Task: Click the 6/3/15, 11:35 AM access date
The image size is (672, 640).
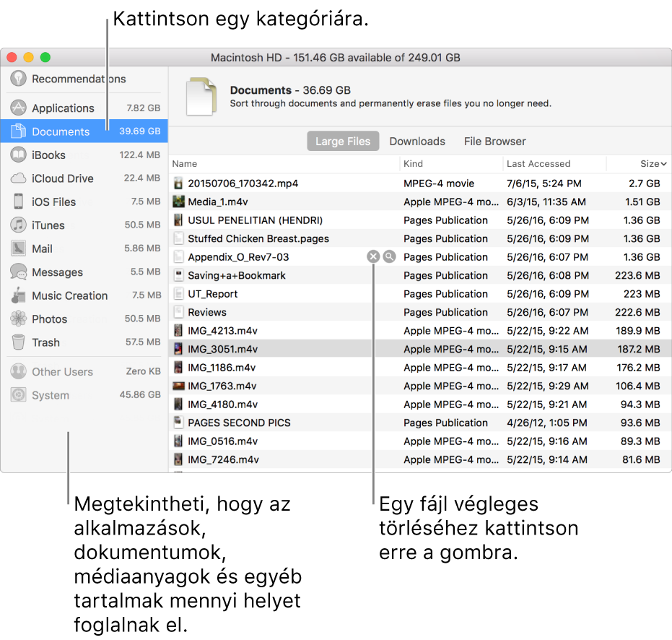Action: pyautogui.click(x=546, y=202)
